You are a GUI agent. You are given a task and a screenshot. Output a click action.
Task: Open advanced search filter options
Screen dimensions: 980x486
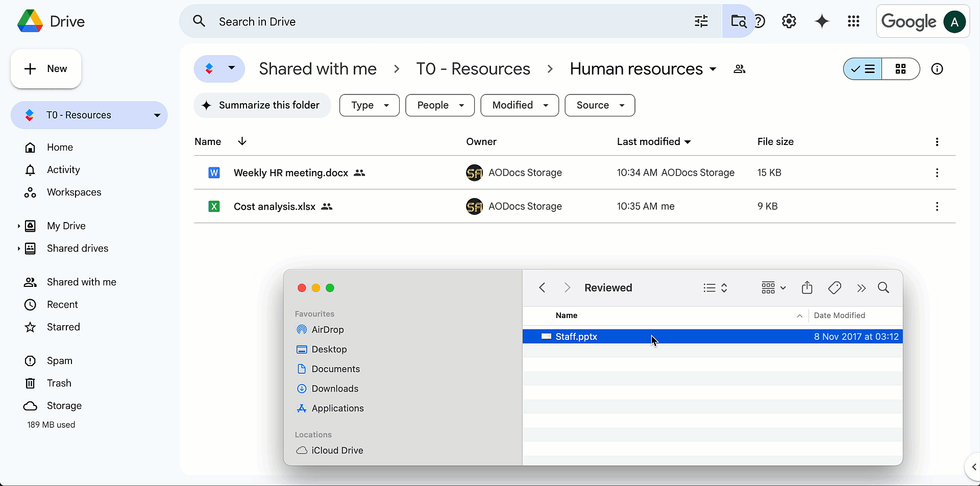[x=701, y=21]
